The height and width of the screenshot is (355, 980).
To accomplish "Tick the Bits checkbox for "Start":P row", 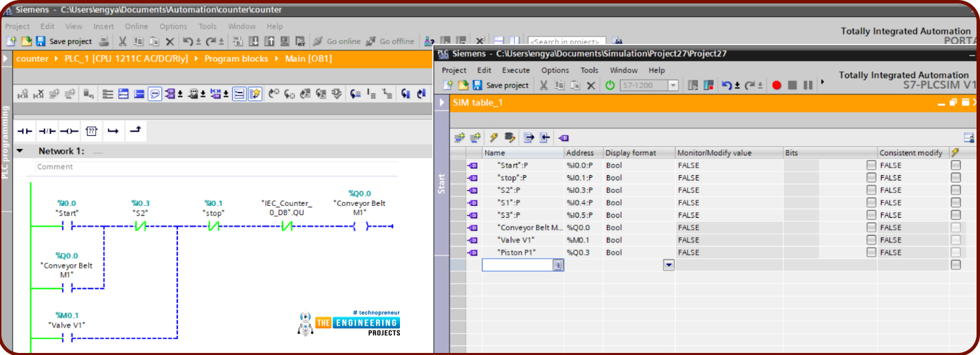I will click(871, 165).
